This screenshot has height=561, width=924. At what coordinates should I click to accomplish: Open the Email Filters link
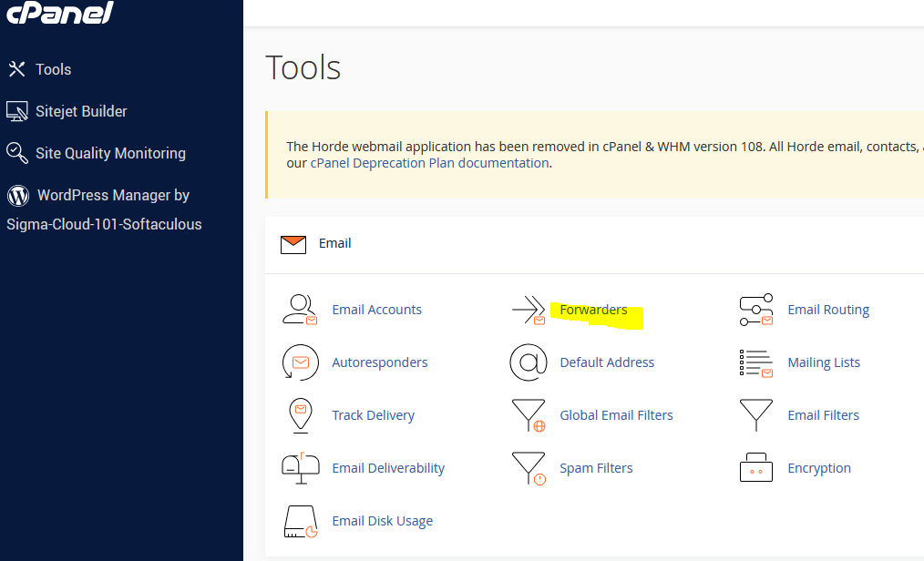point(823,415)
